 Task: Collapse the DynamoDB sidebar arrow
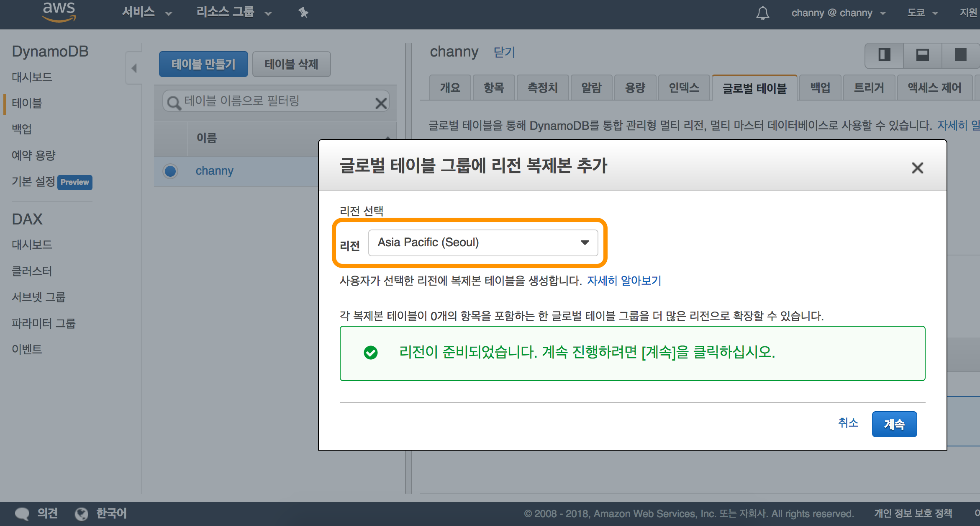(134, 68)
